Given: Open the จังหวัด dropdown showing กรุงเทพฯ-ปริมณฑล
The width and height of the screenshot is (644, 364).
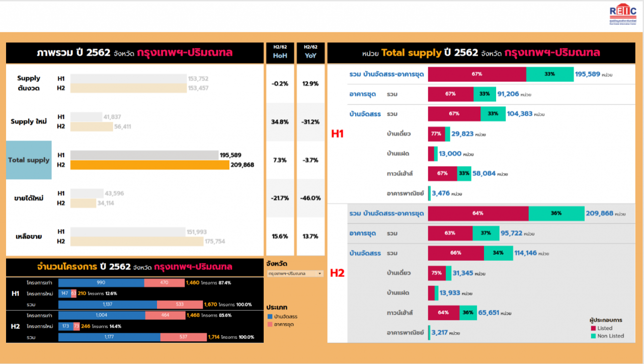Looking at the screenshot, I should pos(295,273).
